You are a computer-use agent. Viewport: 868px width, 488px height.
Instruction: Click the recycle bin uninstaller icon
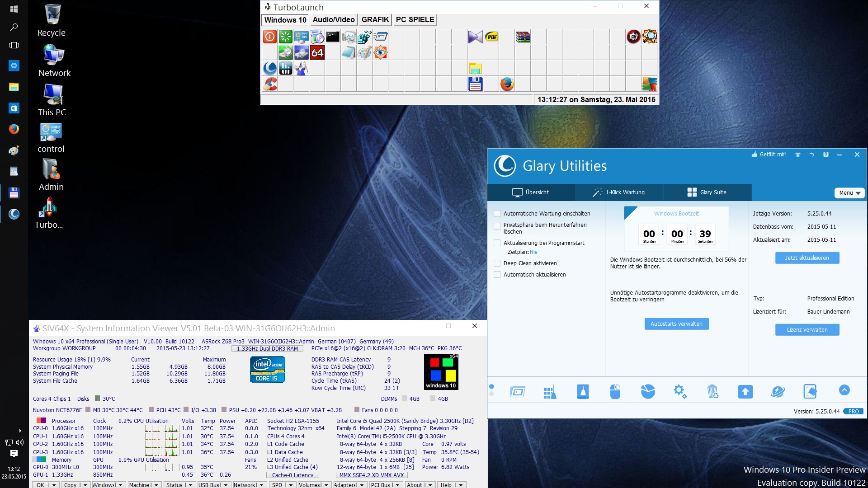(x=712, y=392)
